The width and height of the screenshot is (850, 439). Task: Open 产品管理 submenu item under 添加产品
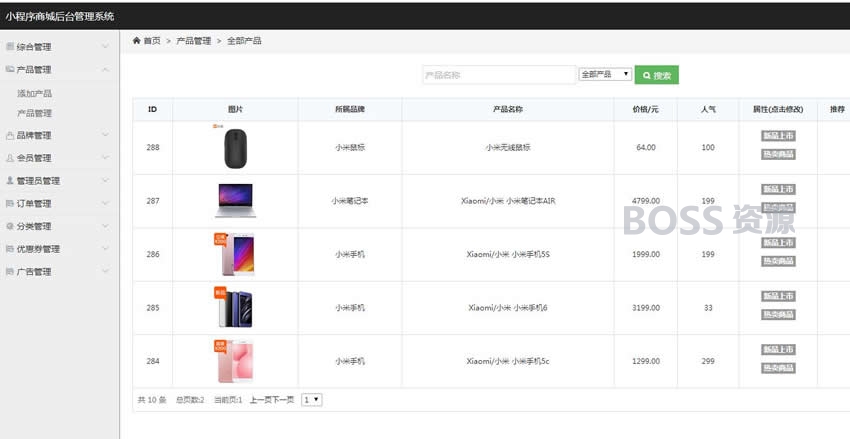pos(35,113)
